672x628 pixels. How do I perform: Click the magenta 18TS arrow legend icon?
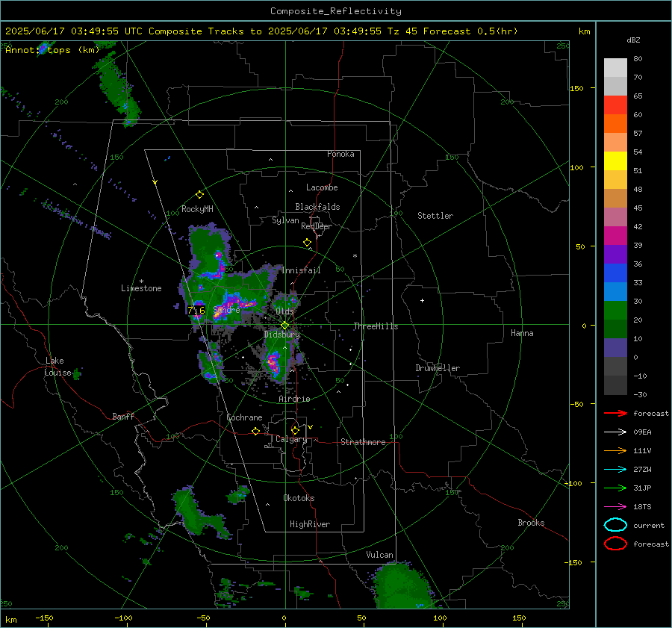(615, 507)
